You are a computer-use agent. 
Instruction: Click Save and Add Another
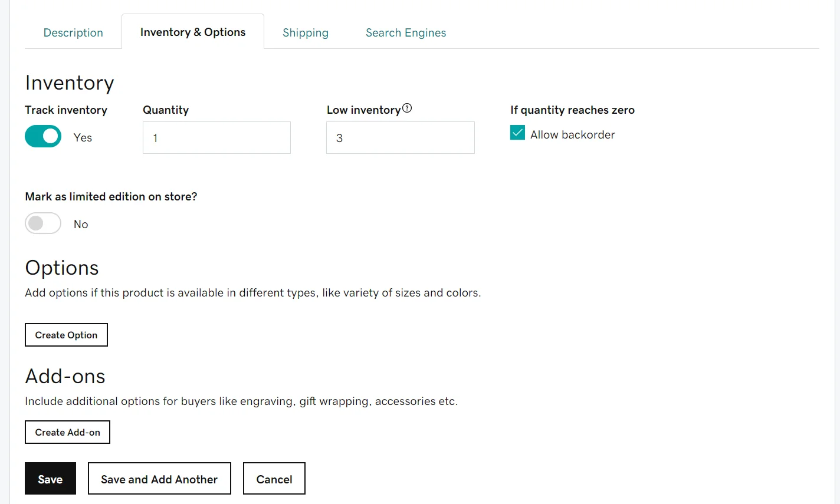pyautogui.click(x=159, y=478)
